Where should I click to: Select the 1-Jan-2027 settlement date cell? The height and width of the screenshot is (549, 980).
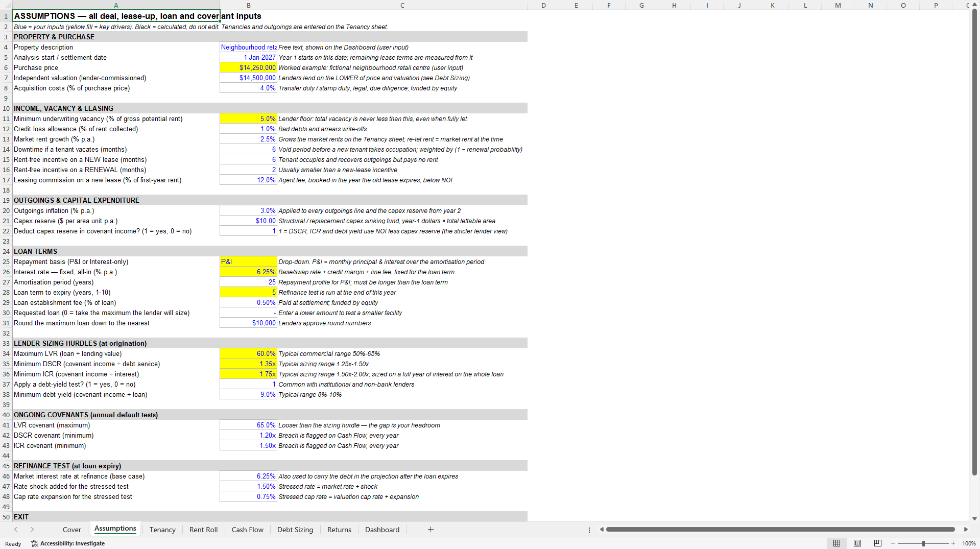click(x=248, y=57)
